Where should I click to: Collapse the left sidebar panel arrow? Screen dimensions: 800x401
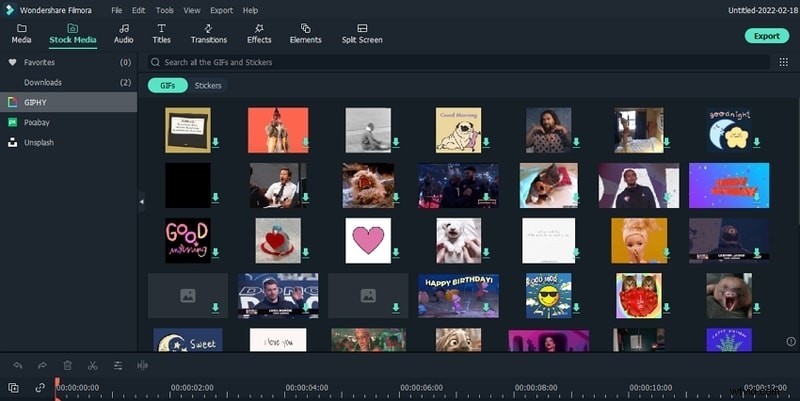click(141, 202)
